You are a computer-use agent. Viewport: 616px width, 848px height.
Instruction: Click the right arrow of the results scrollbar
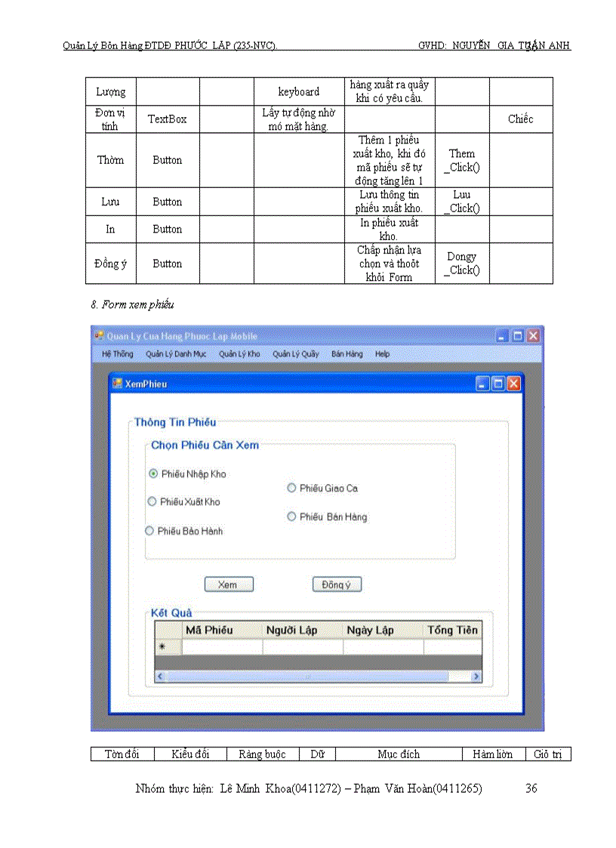click(475, 676)
